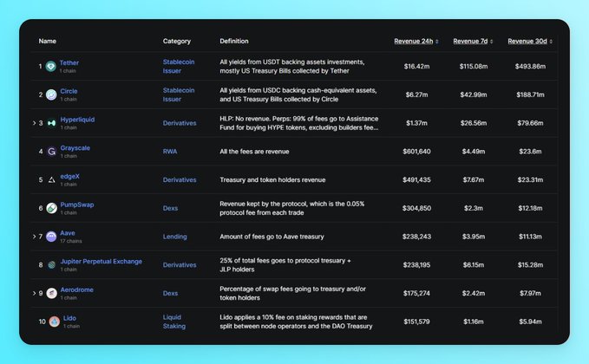Viewport: 589px width, 364px height.
Task: Click the PumpSwap logo icon
Action: click(x=51, y=208)
